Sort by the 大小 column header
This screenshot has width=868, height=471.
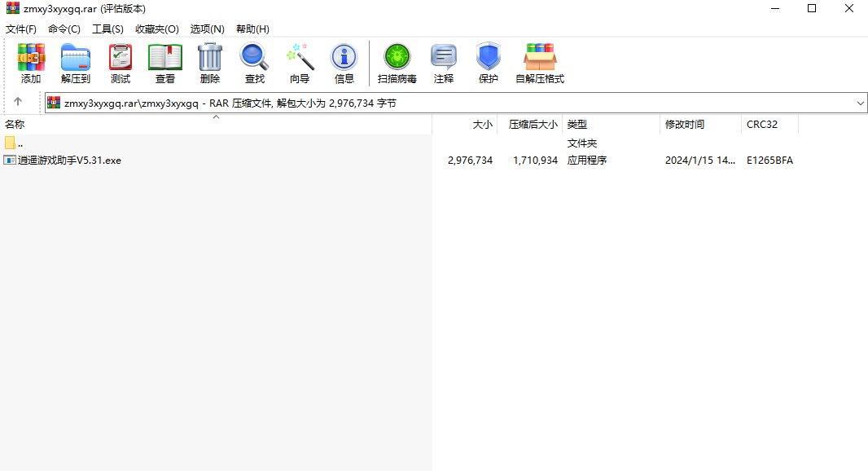pos(465,125)
